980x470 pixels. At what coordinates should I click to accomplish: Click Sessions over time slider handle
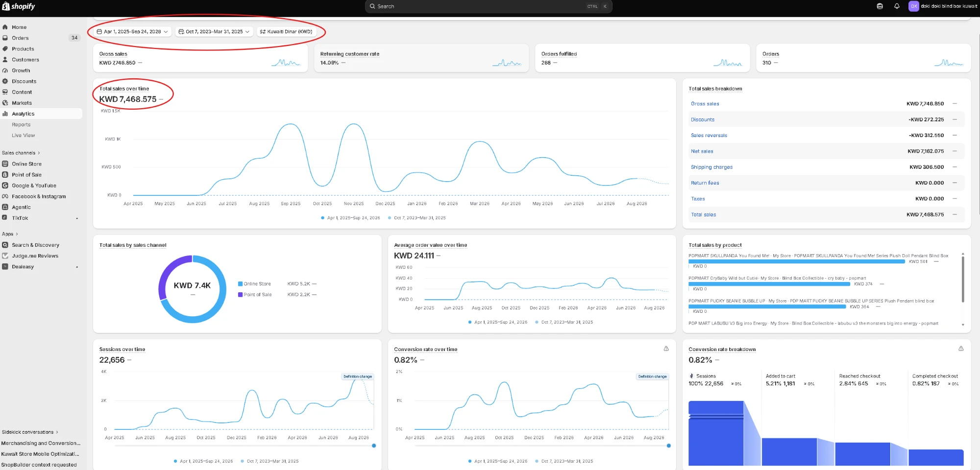374,446
